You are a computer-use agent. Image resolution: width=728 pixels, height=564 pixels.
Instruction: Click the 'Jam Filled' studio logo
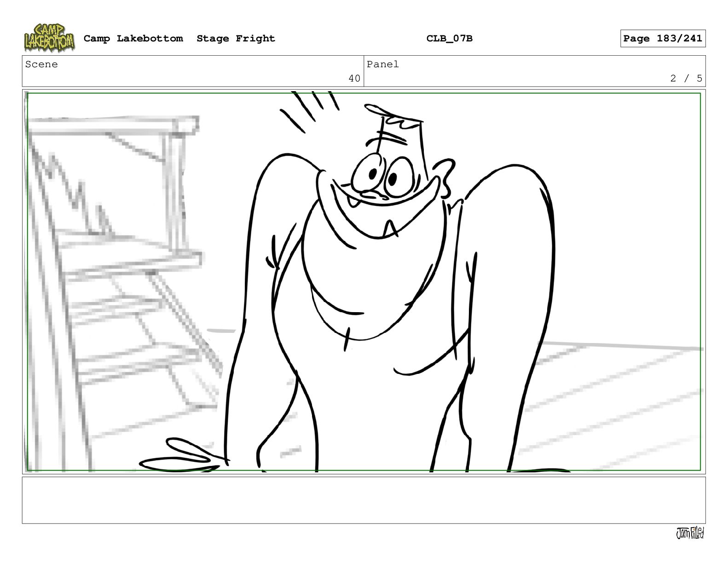point(690,533)
